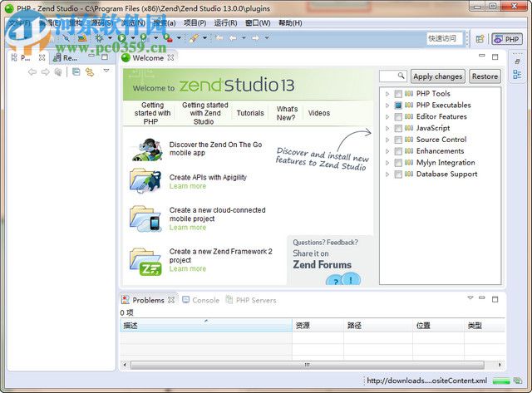Viewport: 532px width, 393px height.
Task: Click the Apply changes button
Action: tap(438, 76)
